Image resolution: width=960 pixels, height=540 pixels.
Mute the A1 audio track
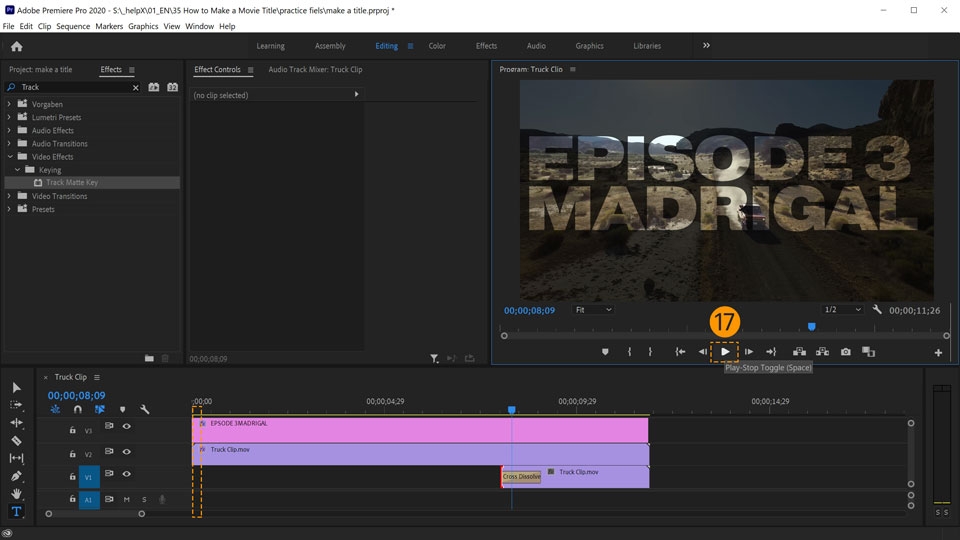[126, 499]
